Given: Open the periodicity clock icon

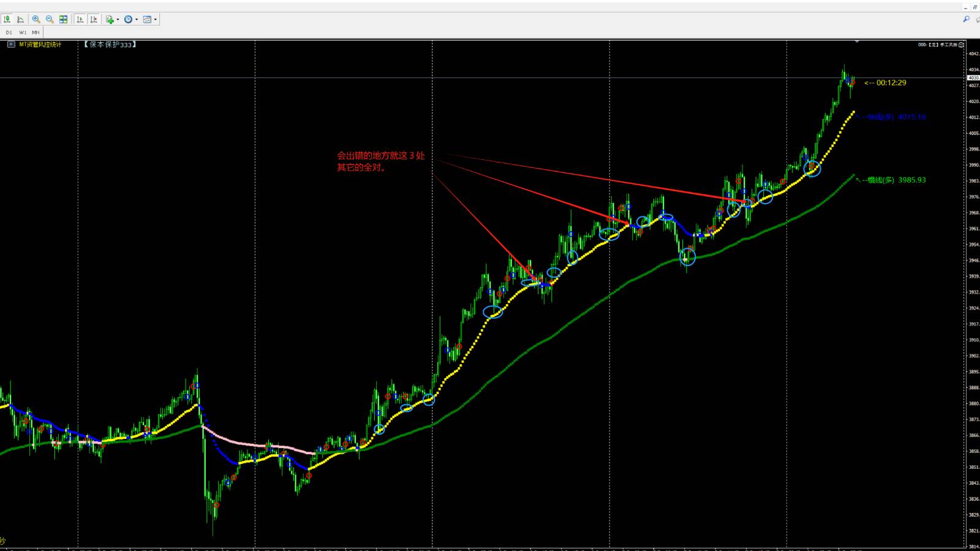Looking at the screenshot, I should pos(128,20).
